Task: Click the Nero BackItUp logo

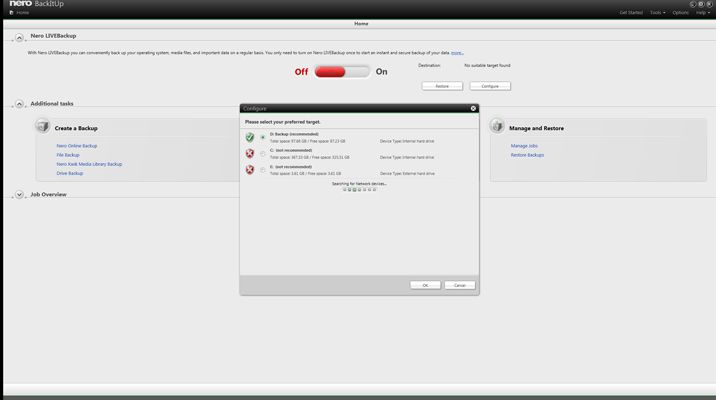Action: pyautogui.click(x=37, y=4)
